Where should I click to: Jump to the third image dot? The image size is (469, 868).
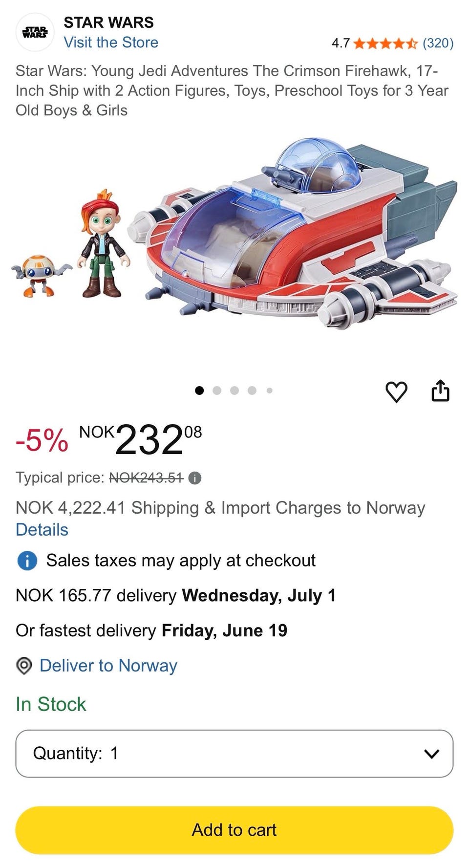point(234,391)
